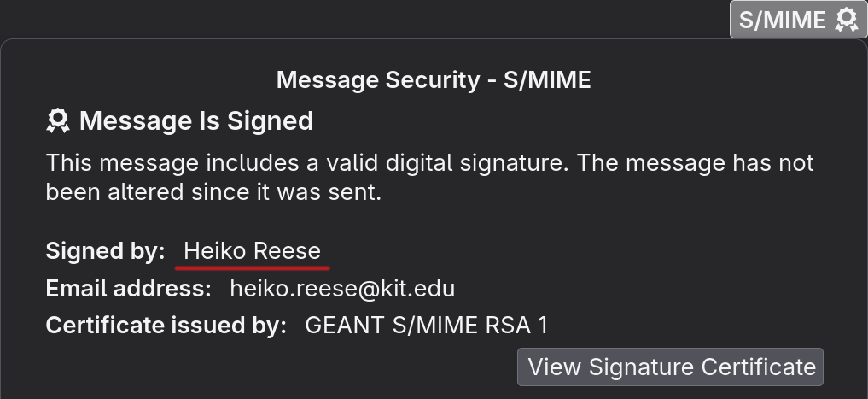
Task: Click the red underline below Heiko Reese
Action: pyautogui.click(x=253, y=268)
